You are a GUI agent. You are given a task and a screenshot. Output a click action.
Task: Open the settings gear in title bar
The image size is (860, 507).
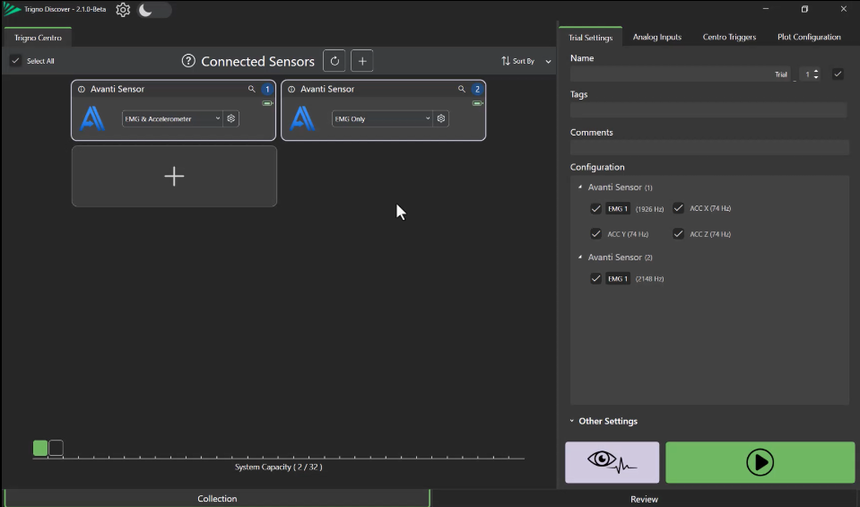123,10
